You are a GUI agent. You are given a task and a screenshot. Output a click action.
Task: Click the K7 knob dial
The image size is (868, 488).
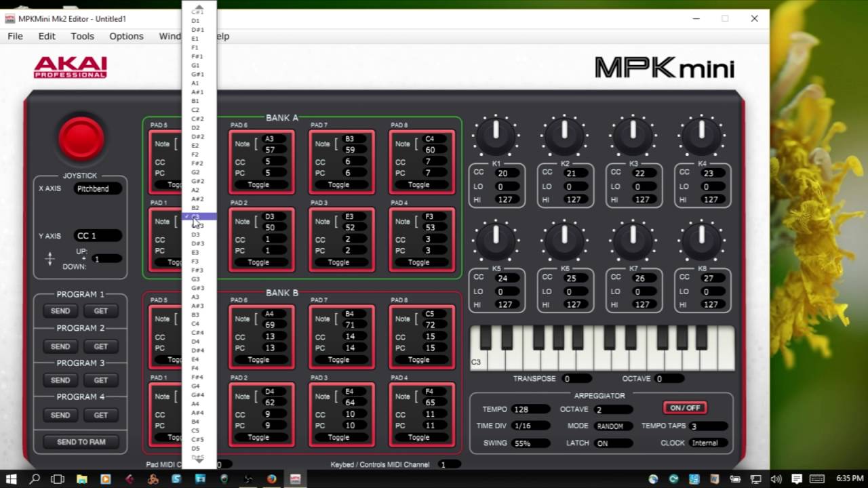coord(633,241)
